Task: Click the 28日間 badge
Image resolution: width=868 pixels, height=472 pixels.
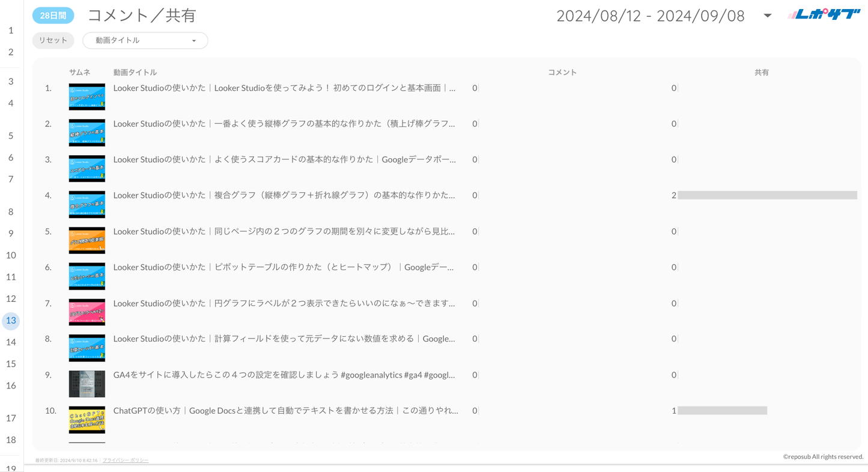Action: point(53,16)
